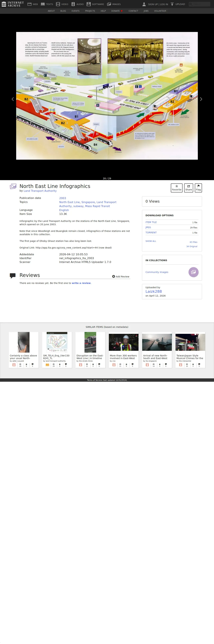Open the Projects link
This screenshot has height=644, width=214.
90,11
